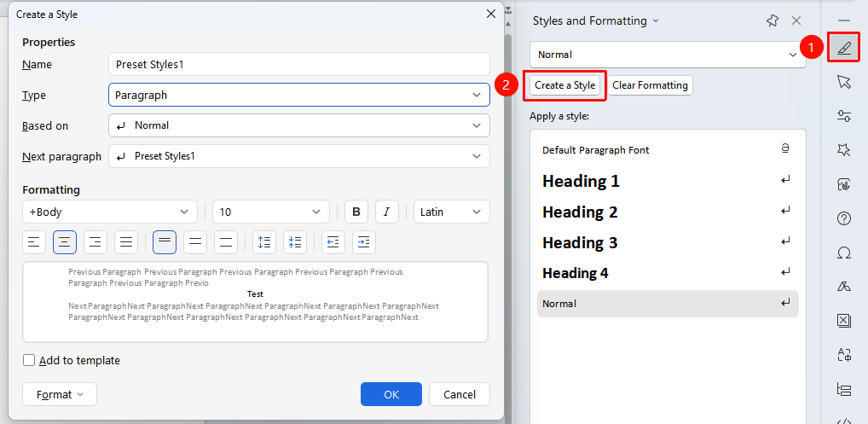Image resolution: width=868 pixels, height=424 pixels.
Task: Set paragraph to center alignment
Action: [65, 242]
